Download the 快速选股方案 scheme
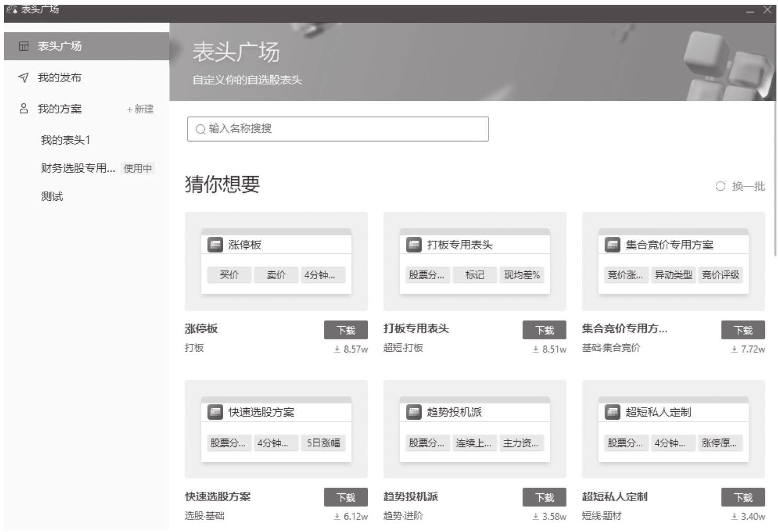 [346, 498]
